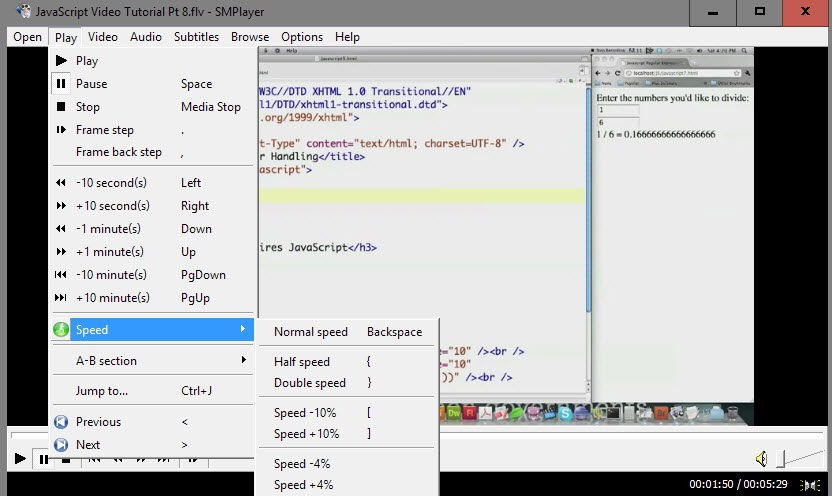This screenshot has height=496, width=832.
Task: Open the Help menu
Action: pyautogui.click(x=347, y=37)
